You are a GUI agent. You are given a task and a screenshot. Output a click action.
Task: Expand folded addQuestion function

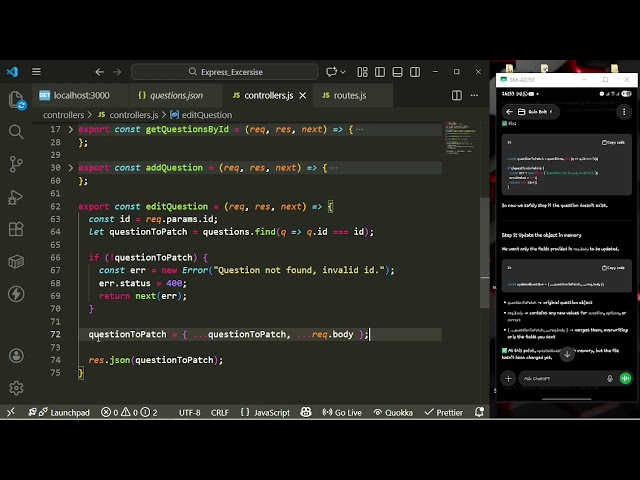pyautogui.click(x=71, y=168)
